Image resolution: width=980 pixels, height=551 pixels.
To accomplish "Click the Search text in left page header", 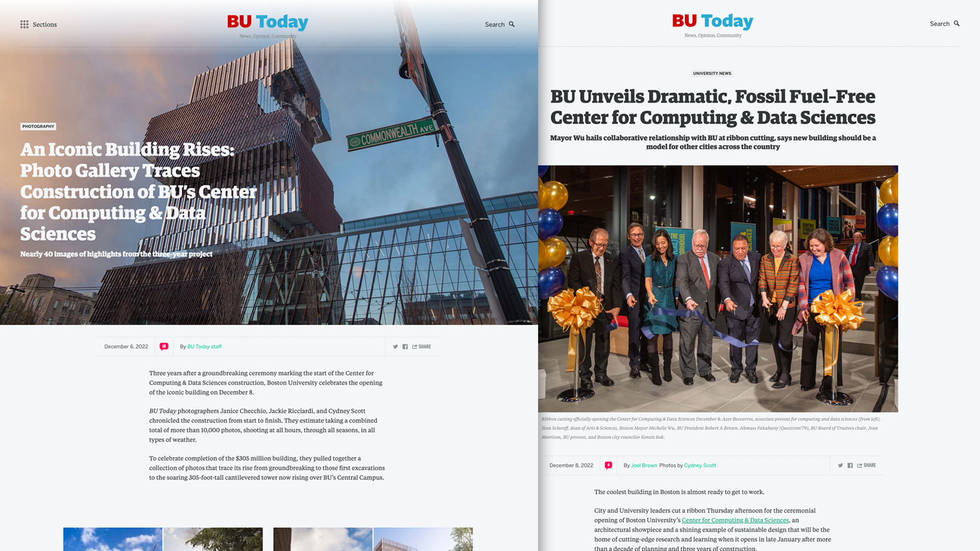I will pos(495,25).
